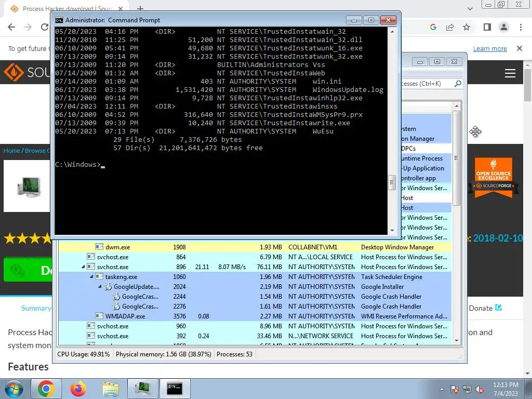Click the Learn more link
The height and width of the screenshot is (399, 532).
(x=490, y=48)
